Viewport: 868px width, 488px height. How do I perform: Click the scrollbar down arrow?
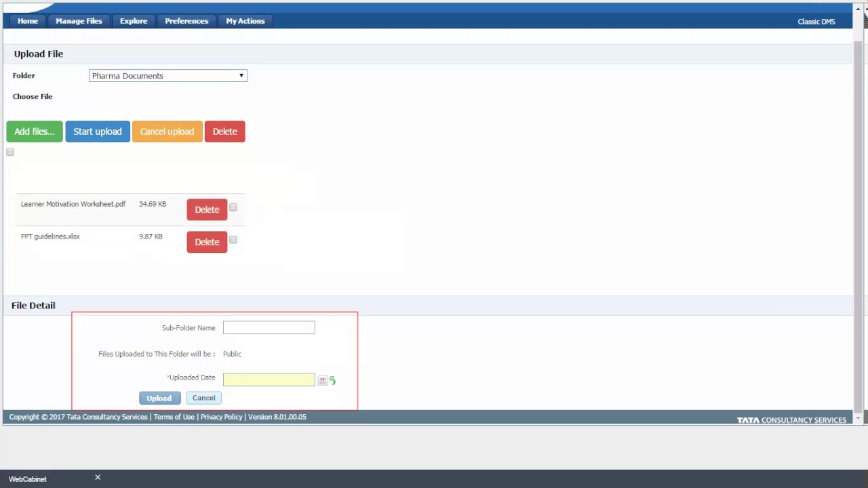[858, 418]
